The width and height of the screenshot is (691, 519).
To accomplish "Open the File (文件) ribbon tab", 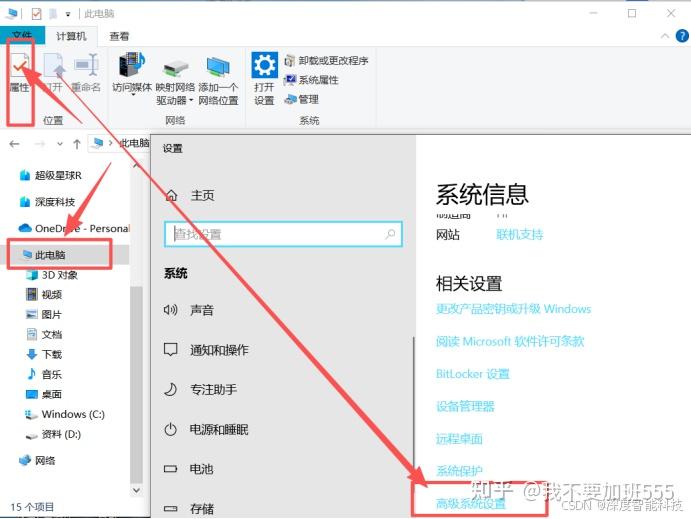I will (22, 36).
